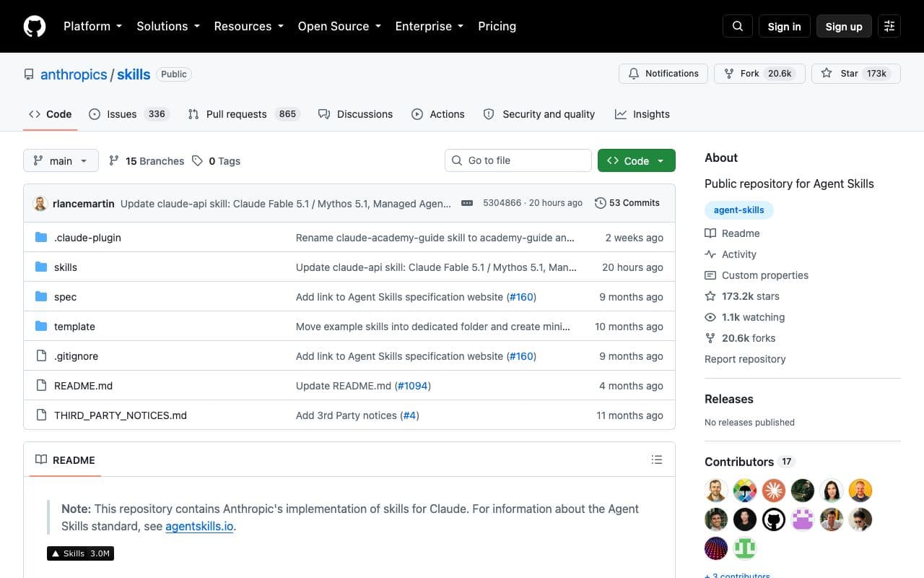
Task: Click the Go to file search field
Action: [518, 160]
